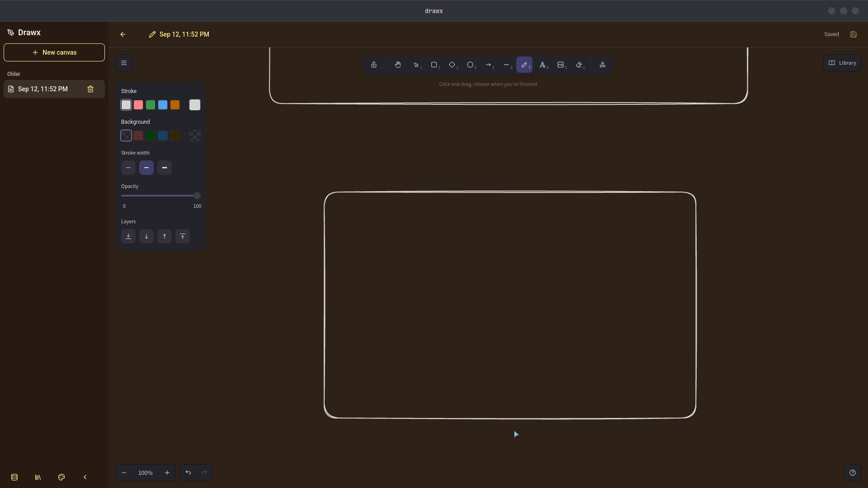The image size is (868, 488).
Task: Open the Library panel
Action: coord(842,63)
